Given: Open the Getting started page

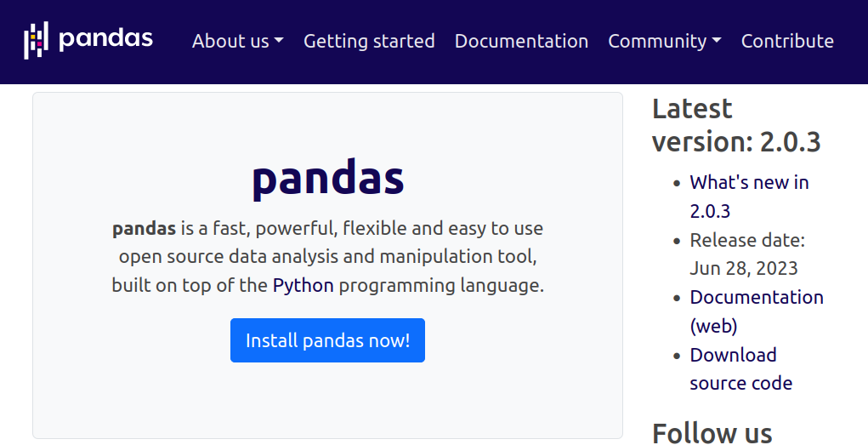Looking at the screenshot, I should (369, 41).
